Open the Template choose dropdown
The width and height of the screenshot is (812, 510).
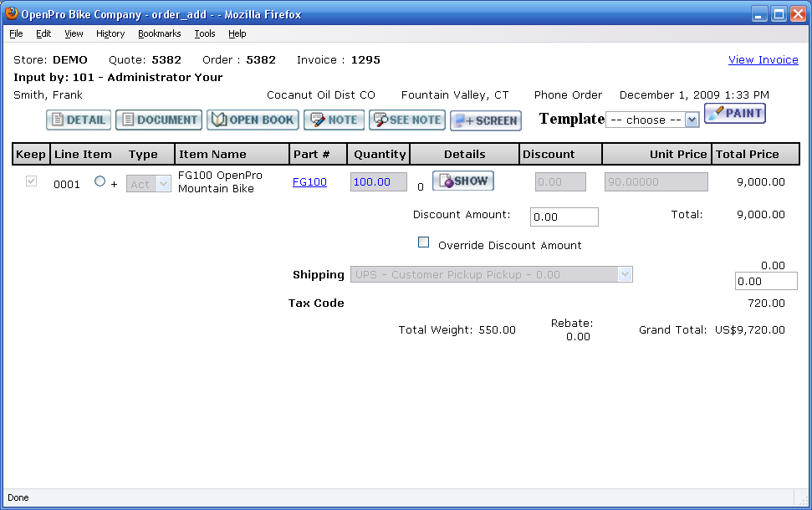pyautogui.click(x=651, y=120)
